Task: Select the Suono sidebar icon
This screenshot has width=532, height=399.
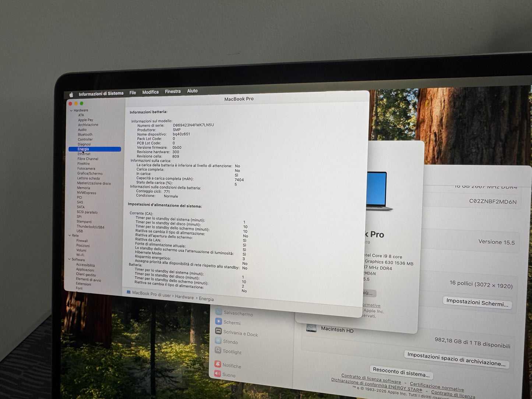Action: click(x=218, y=374)
